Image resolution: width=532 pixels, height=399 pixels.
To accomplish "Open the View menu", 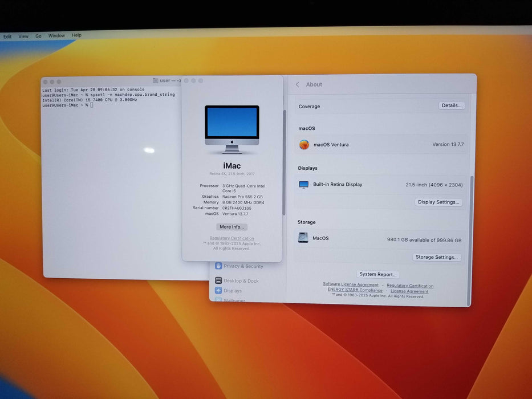I will pos(23,36).
